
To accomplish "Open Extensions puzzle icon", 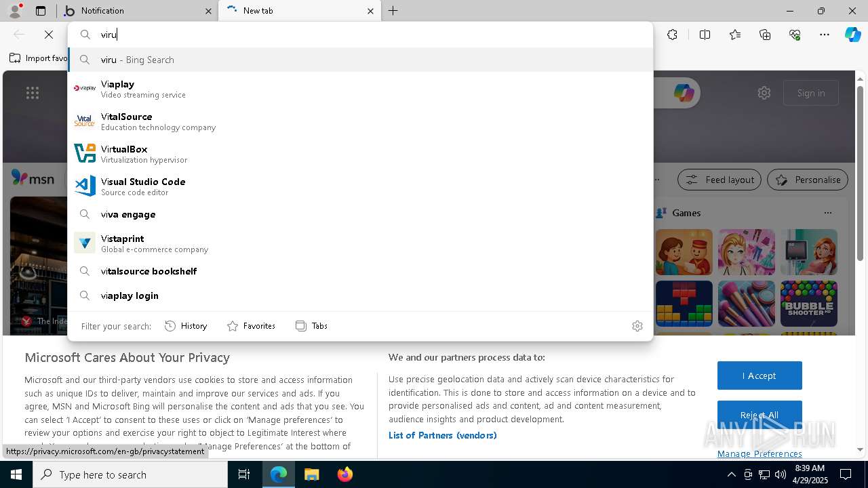I will point(672,35).
